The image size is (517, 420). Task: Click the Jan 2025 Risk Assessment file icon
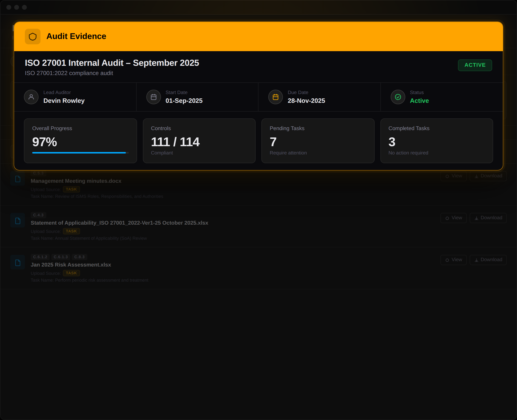(18, 263)
